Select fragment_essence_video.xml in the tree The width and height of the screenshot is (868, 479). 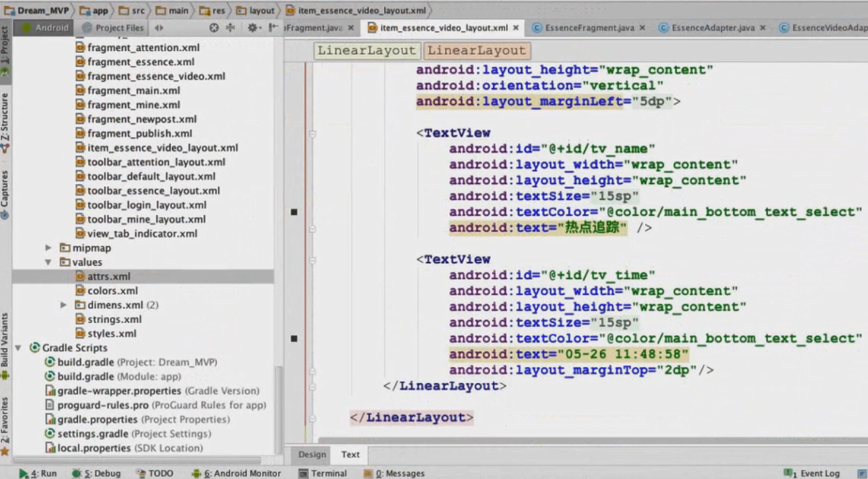[150, 76]
